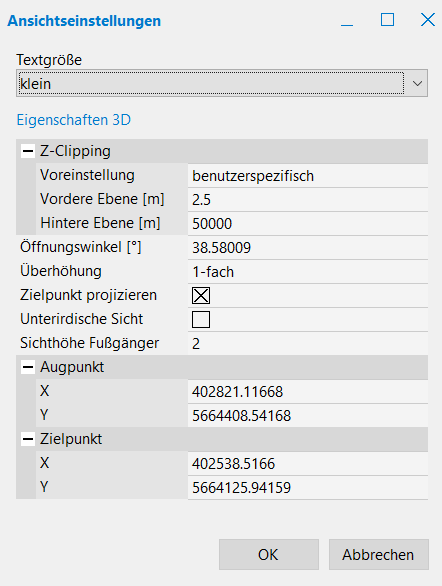Viewport: 442px width, 586px height.
Task: Edit the Vordere Ebene value field
Action: (308, 200)
